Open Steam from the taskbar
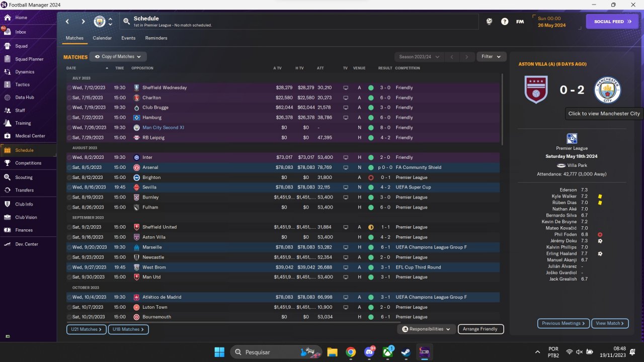 [x=405, y=352]
